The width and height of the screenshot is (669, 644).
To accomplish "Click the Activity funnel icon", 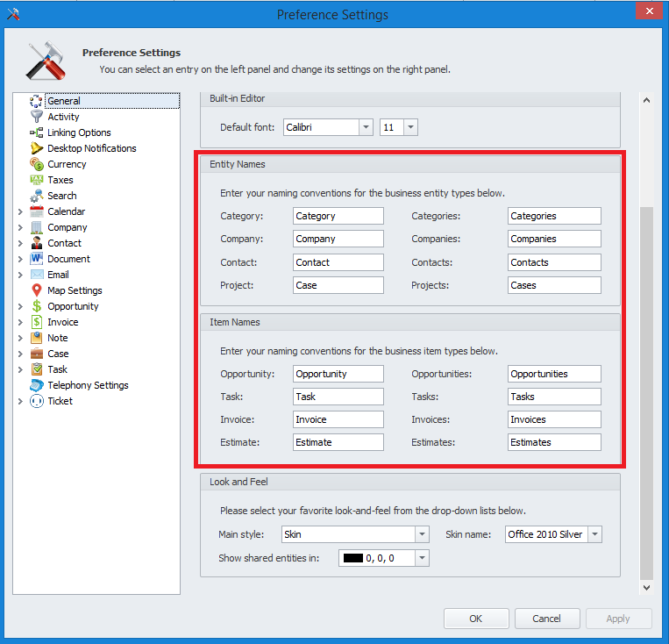I will click(x=37, y=117).
